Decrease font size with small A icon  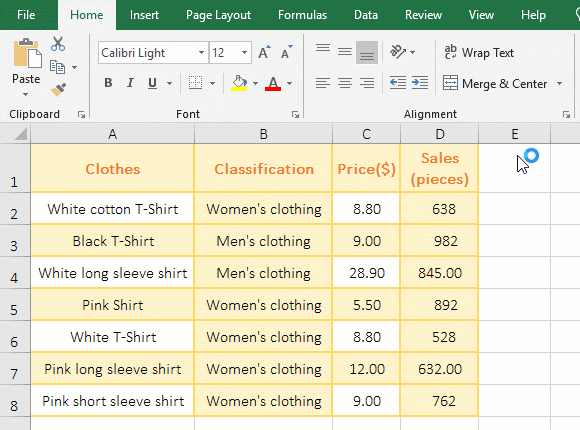pos(286,53)
